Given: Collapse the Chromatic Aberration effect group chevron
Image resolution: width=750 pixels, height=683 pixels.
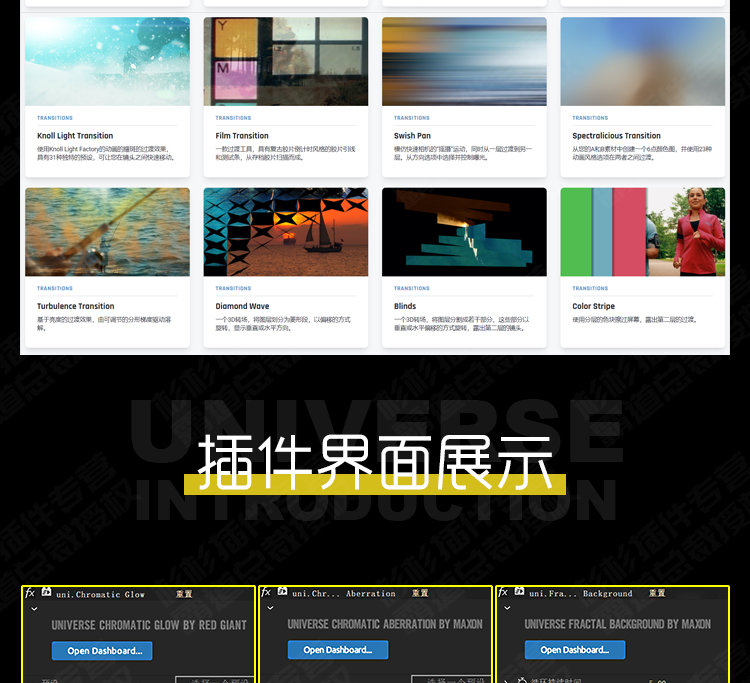Looking at the screenshot, I should 270,608.
